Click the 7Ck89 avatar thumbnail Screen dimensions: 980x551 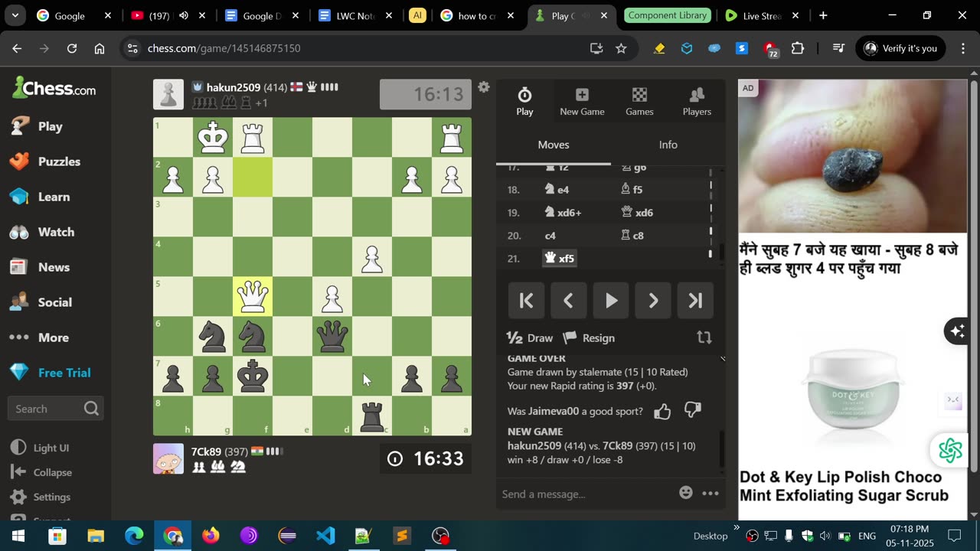coord(168,458)
